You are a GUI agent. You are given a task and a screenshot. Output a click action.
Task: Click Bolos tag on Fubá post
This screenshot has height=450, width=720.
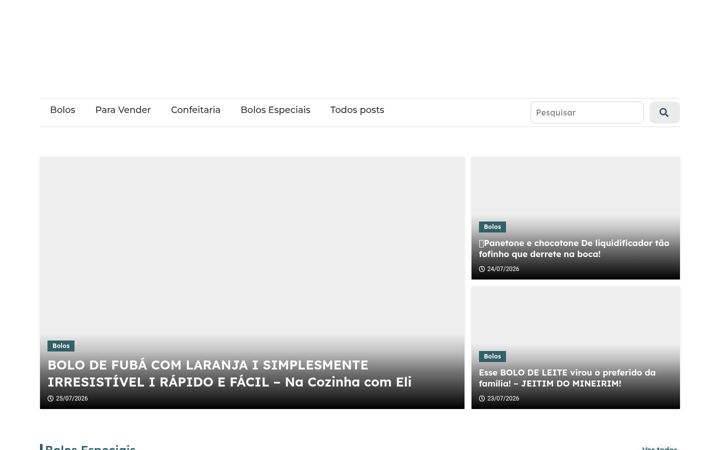pyautogui.click(x=61, y=346)
